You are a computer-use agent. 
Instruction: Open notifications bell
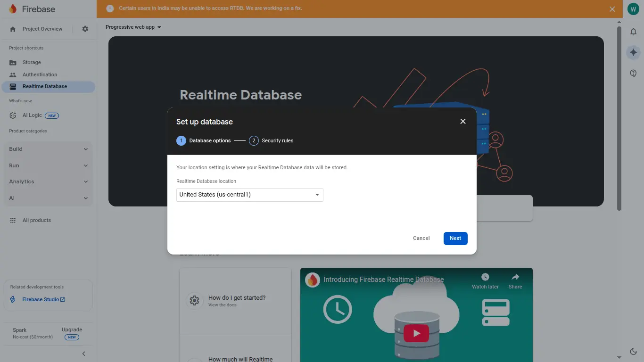tap(633, 31)
